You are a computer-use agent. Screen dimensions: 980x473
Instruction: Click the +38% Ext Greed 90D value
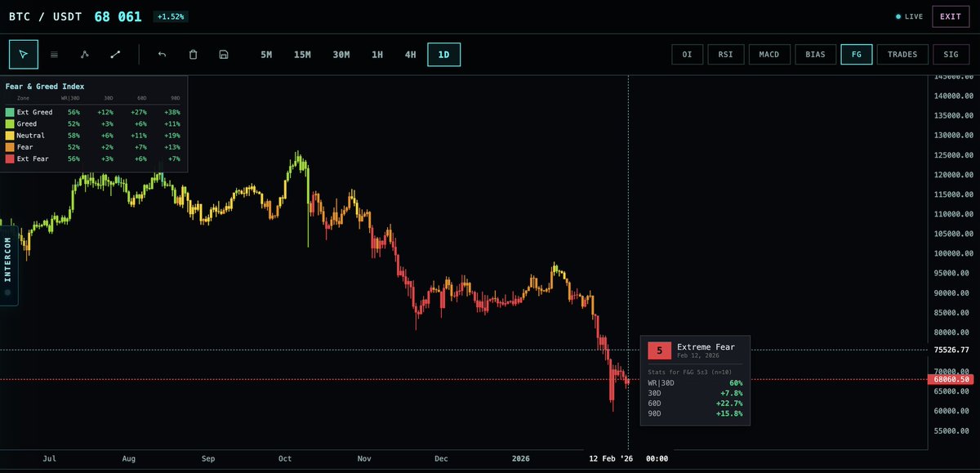pos(171,113)
